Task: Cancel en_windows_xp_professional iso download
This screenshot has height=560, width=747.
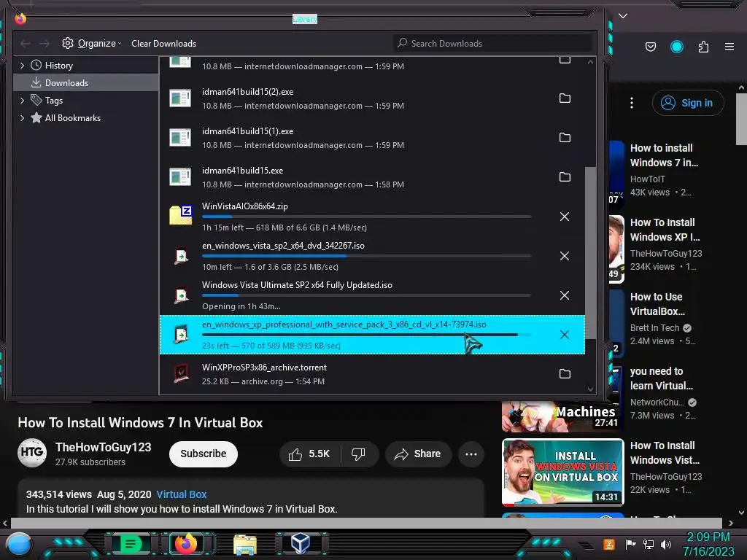Action: pyautogui.click(x=565, y=335)
